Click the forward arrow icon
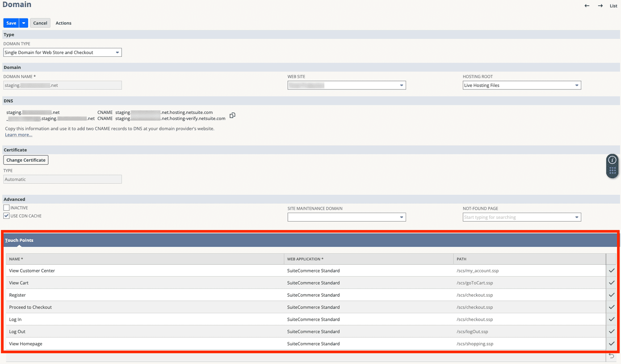This screenshot has width=621, height=364. point(600,6)
